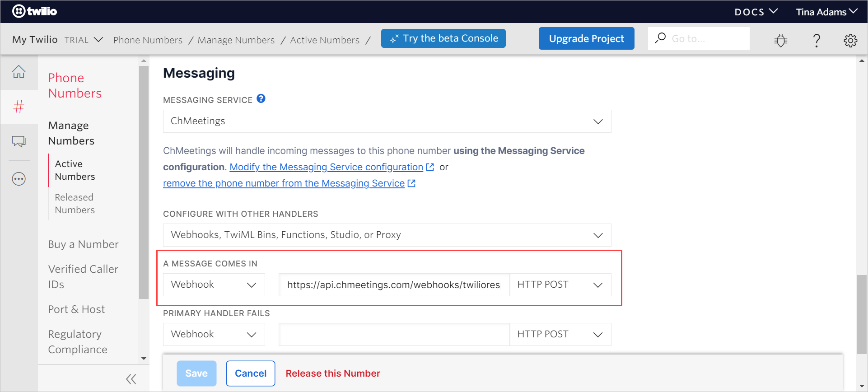
Task: Click external link icon after Modify configuration
Action: pos(430,167)
